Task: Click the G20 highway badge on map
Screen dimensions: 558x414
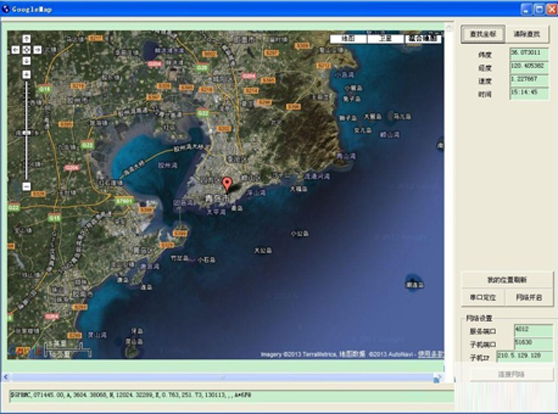Action: [x=202, y=67]
